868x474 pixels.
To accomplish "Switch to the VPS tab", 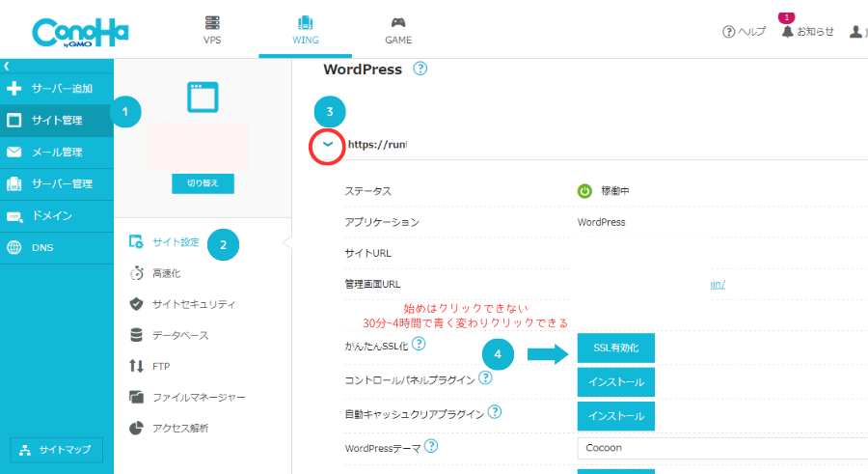I will click(x=212, y=31).
